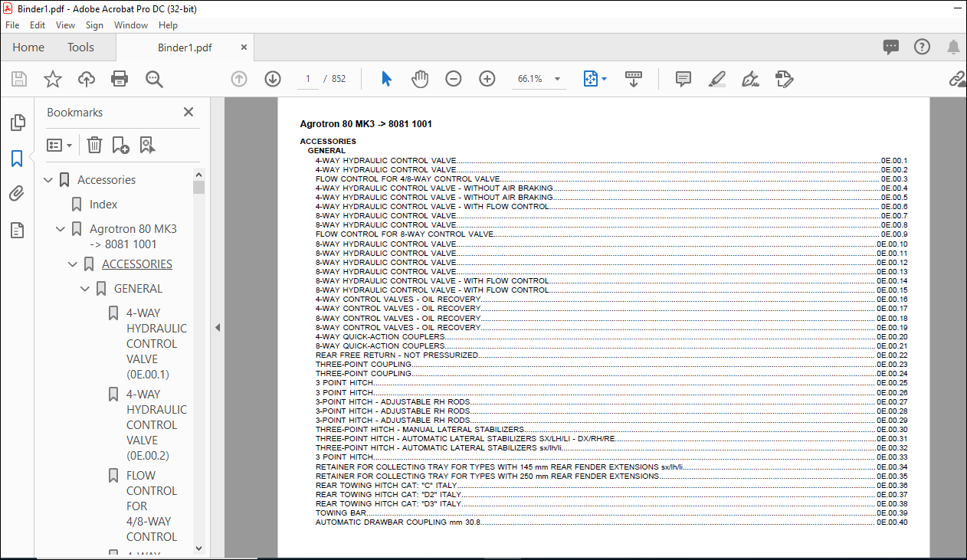This screenshot has height=560, width=967.
Task: Click the stamp tool icon
Action: pyautogui.click(x=784, y=79)
